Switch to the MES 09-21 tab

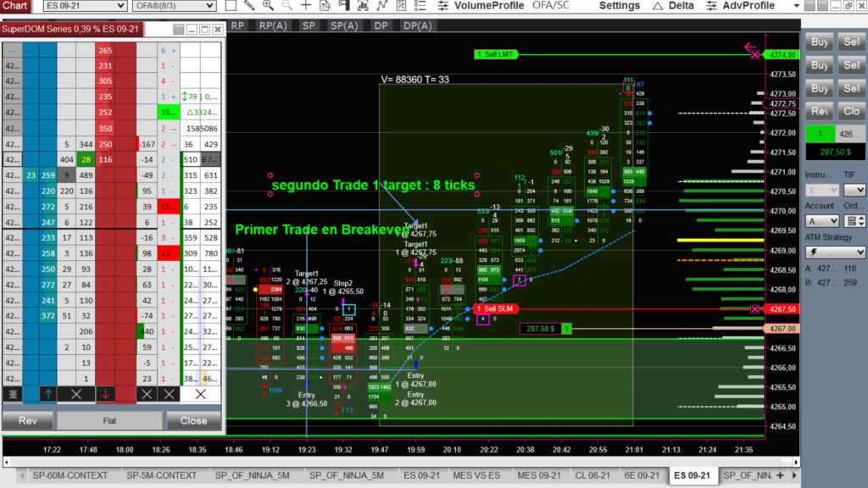(539, 475)
